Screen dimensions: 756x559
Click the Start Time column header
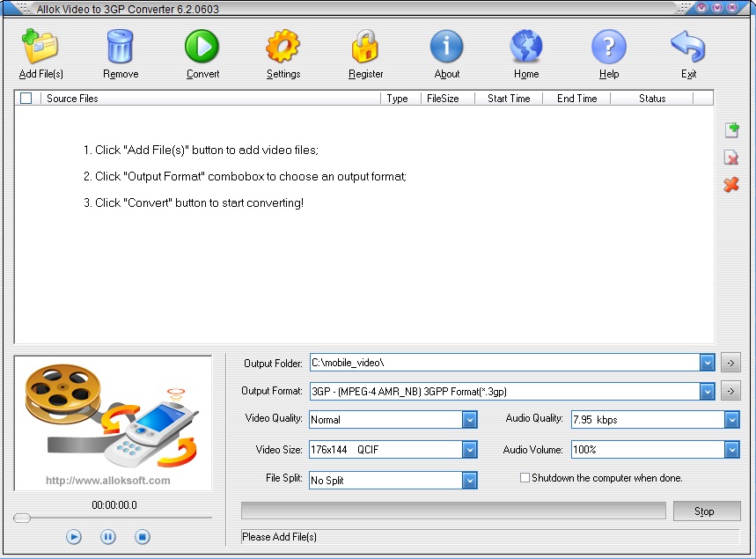[509, 99]
